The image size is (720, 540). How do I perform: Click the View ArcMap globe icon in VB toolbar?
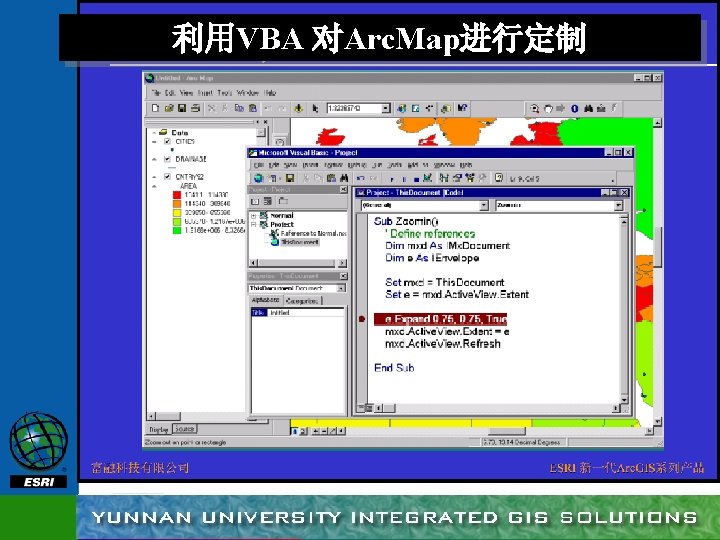point(258,178)
